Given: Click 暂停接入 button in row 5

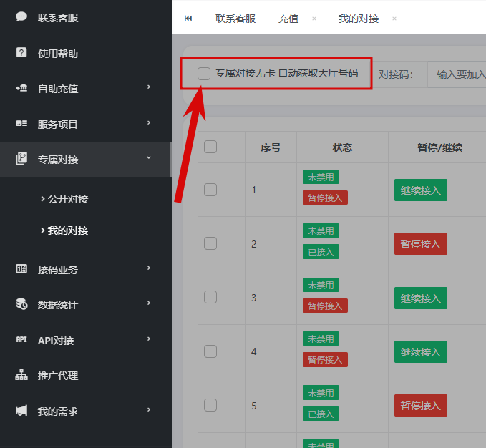Looking at the screenshot, I should tap(421, 405).
